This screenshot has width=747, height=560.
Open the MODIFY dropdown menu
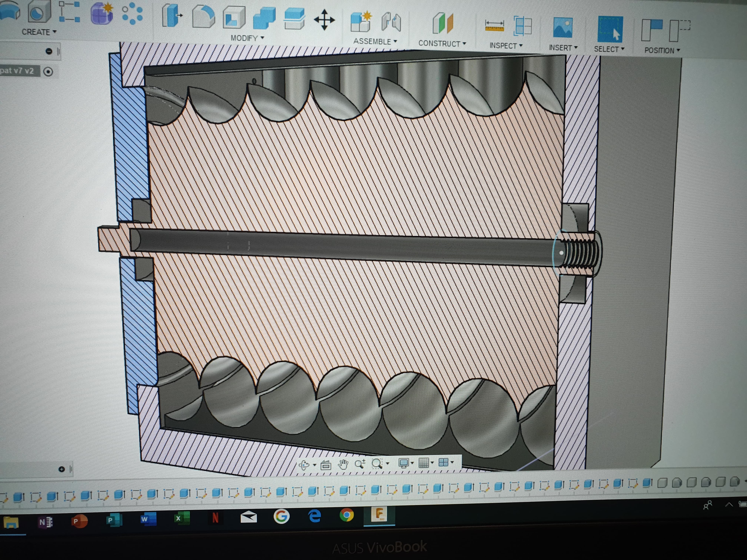pos(247,38)
